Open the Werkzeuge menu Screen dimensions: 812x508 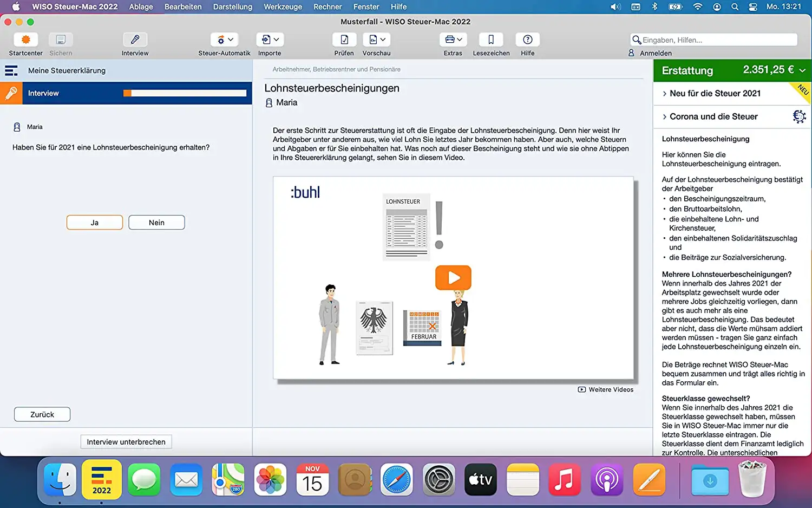coord(283,7)
